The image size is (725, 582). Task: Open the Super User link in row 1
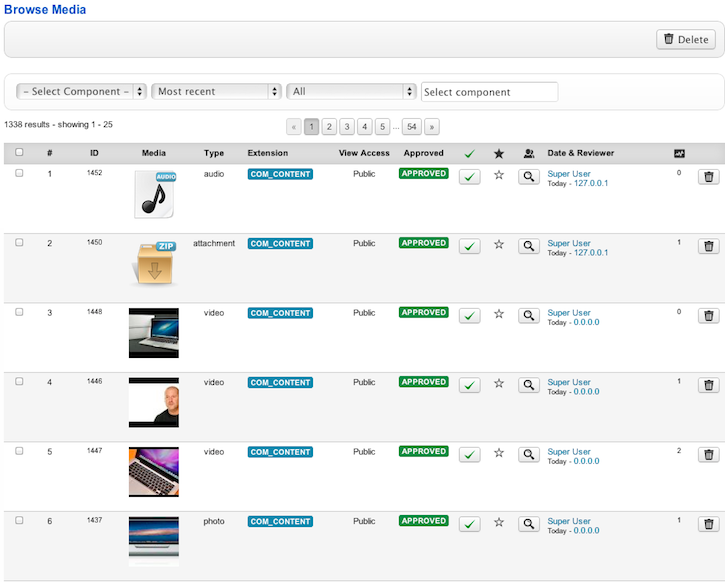click(569, 174)
